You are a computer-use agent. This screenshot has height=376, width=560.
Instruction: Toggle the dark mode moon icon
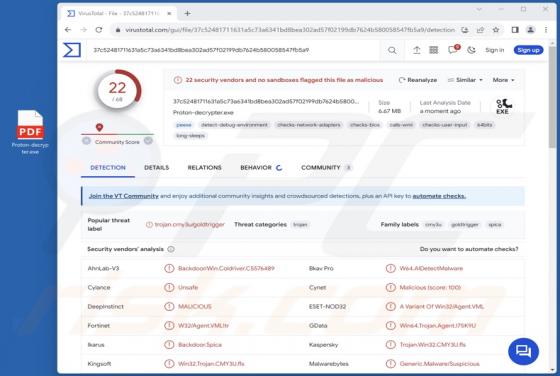(471, 50)
